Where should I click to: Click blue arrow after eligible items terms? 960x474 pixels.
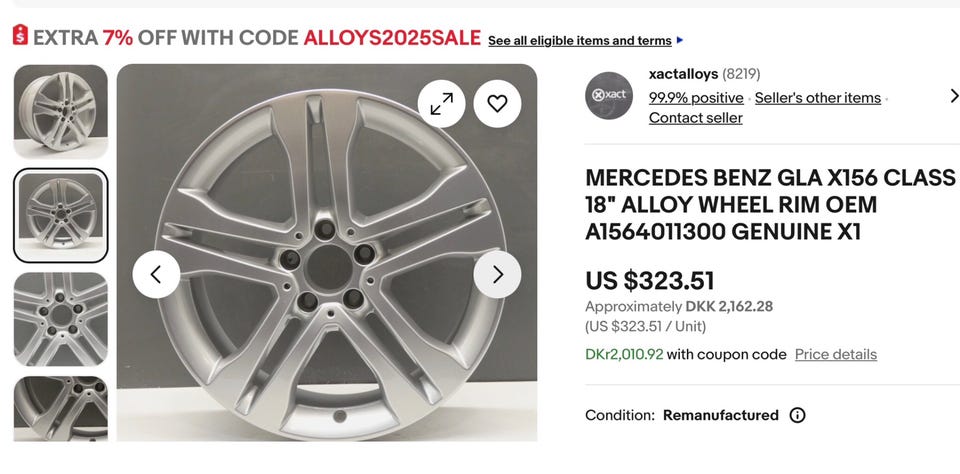click(680, 41)
